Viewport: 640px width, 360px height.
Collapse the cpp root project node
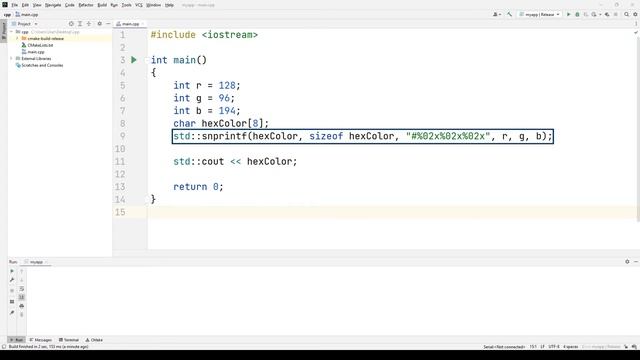tap(12, 31)
